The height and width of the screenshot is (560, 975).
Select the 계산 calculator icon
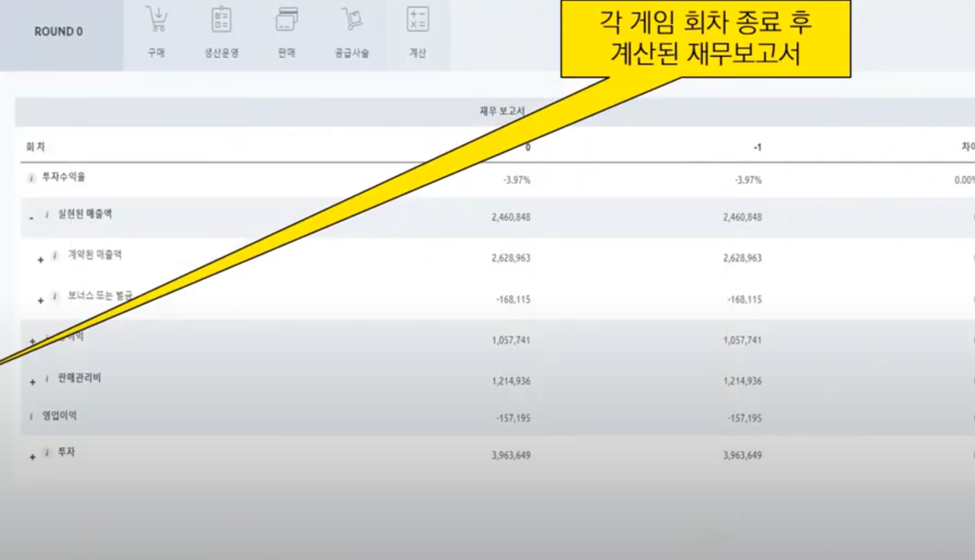tap(418, 20)
